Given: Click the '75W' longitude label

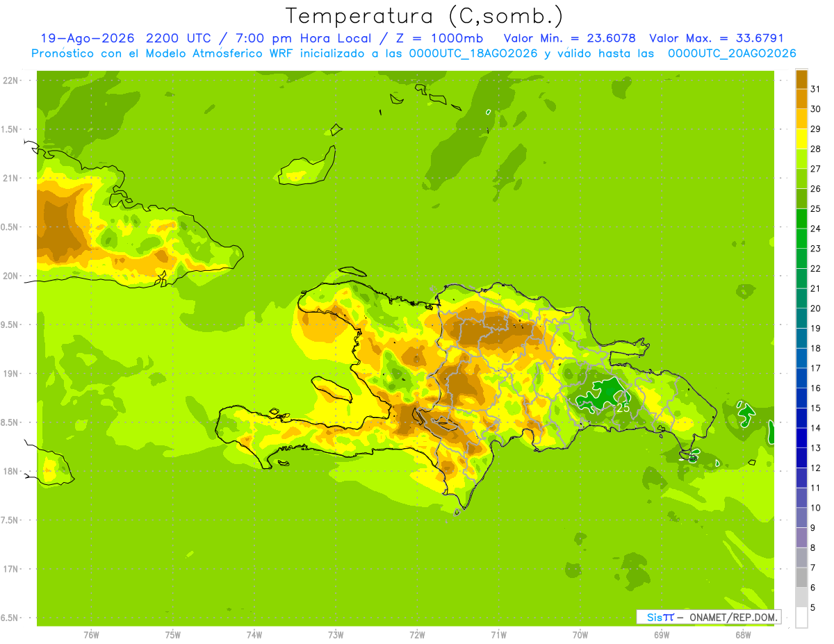Looking at the screenshot, I should 173,635.
